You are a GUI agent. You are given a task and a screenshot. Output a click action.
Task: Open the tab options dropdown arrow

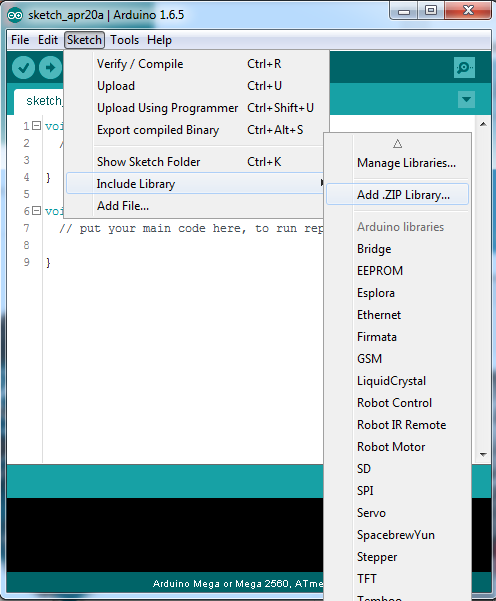coord(466,100)
